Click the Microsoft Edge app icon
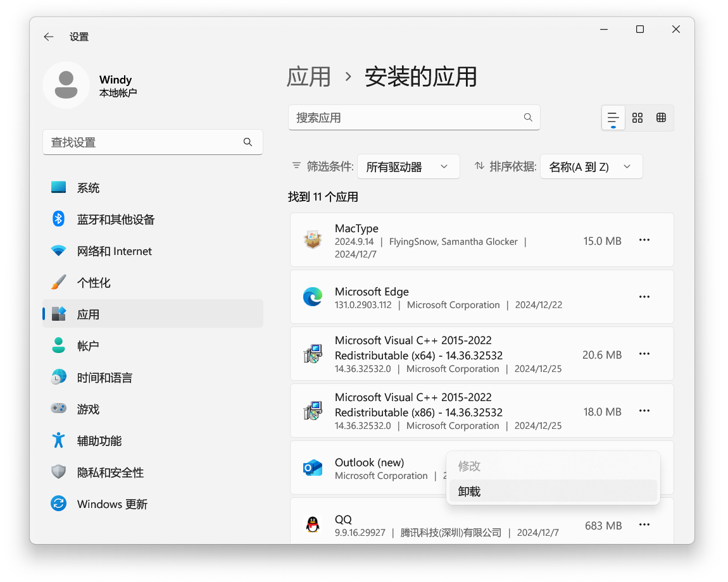 click(312, 296)
